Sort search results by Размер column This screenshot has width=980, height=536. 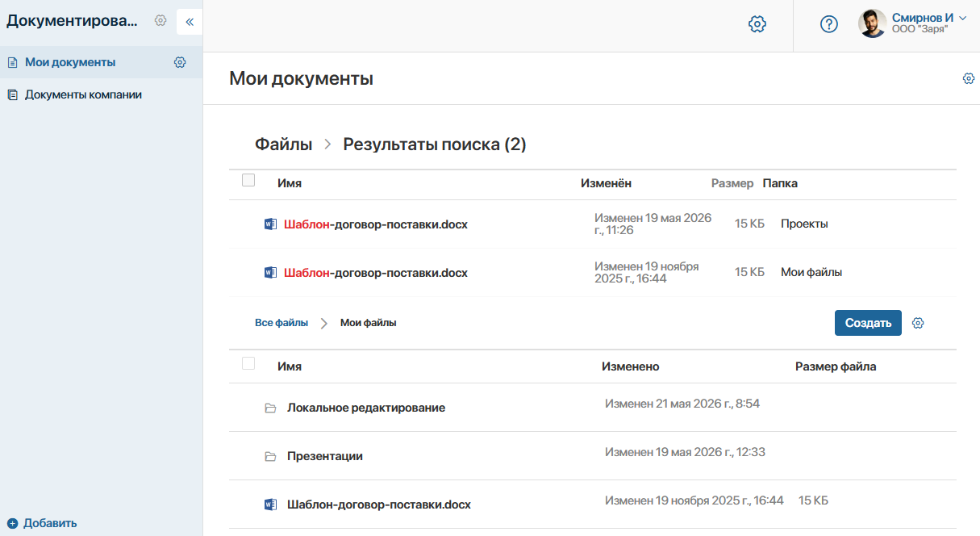pos(732,183)
